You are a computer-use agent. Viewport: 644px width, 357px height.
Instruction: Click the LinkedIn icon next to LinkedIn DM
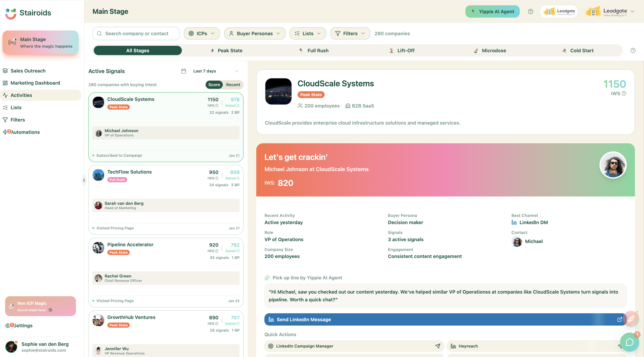click(x=514, y=222)
